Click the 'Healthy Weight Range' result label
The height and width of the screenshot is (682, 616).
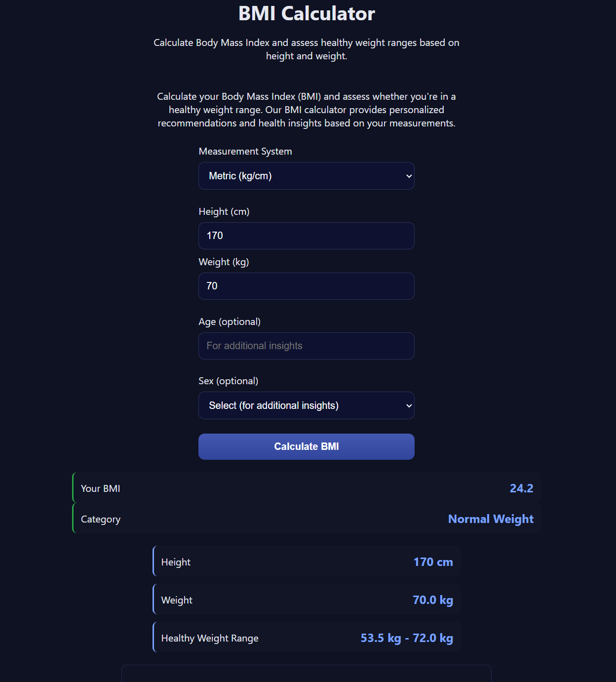pyautogui.click(x=210, y=639)
